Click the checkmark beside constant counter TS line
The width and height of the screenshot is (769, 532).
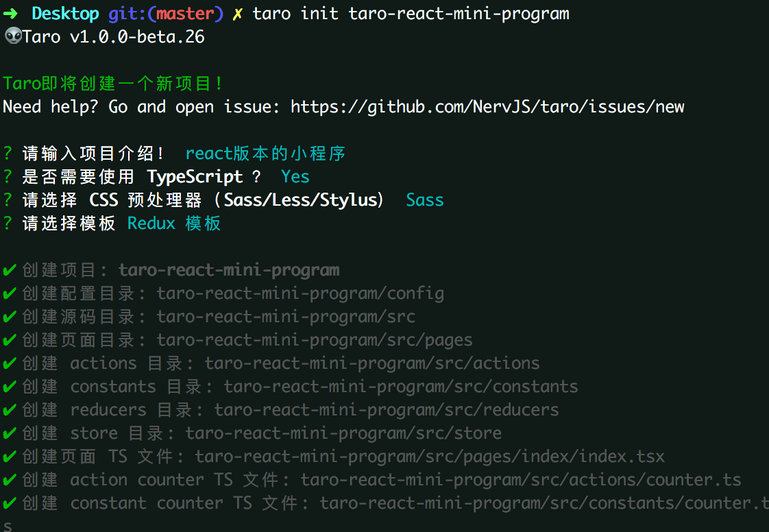[x=10, y=503]
